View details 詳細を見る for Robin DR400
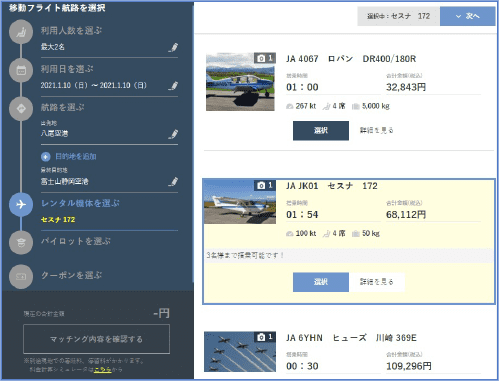 pyautogui.click(x=376, y=130)
